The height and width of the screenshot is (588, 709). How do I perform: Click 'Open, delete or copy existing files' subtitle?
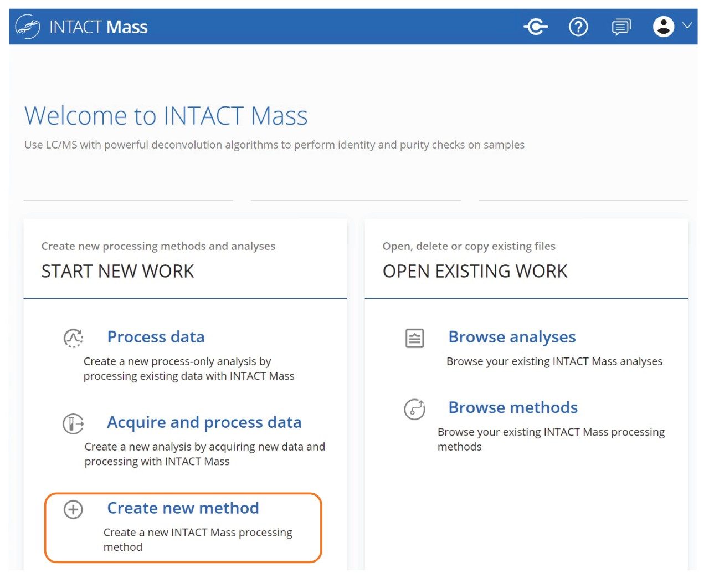[x=469, y=246]
